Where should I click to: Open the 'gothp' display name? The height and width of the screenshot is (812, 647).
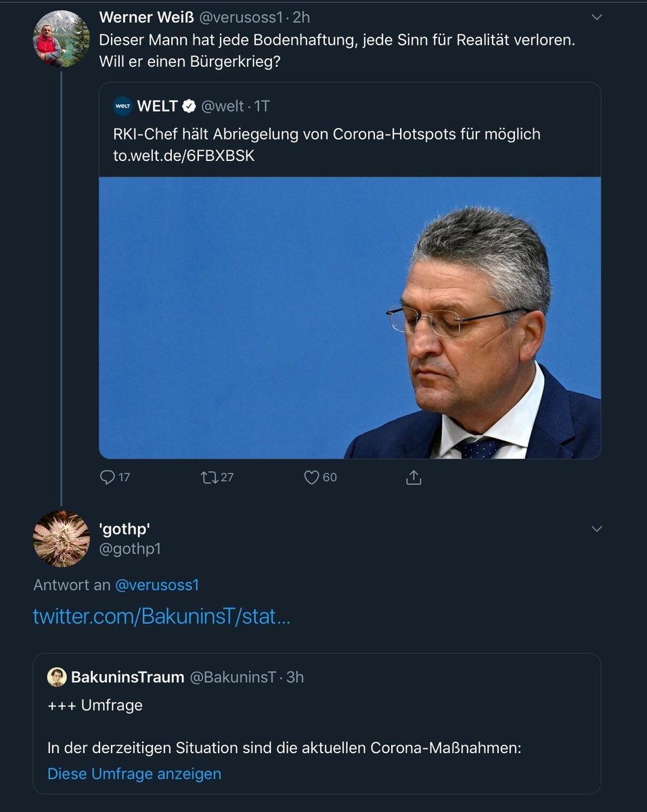point(124,528)
